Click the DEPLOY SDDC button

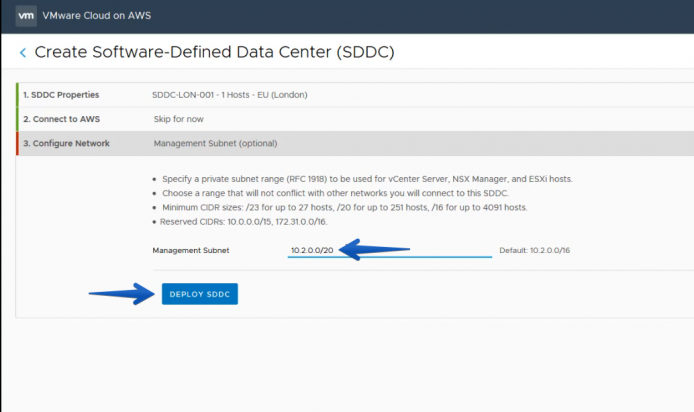tap(200, 294)
